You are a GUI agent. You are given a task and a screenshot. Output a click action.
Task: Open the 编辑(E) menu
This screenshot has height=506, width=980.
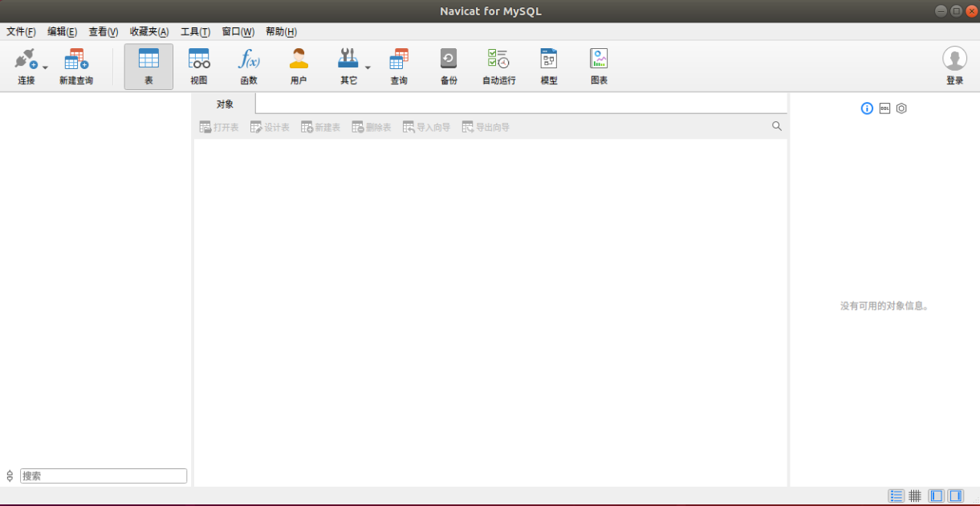[62, 32]
